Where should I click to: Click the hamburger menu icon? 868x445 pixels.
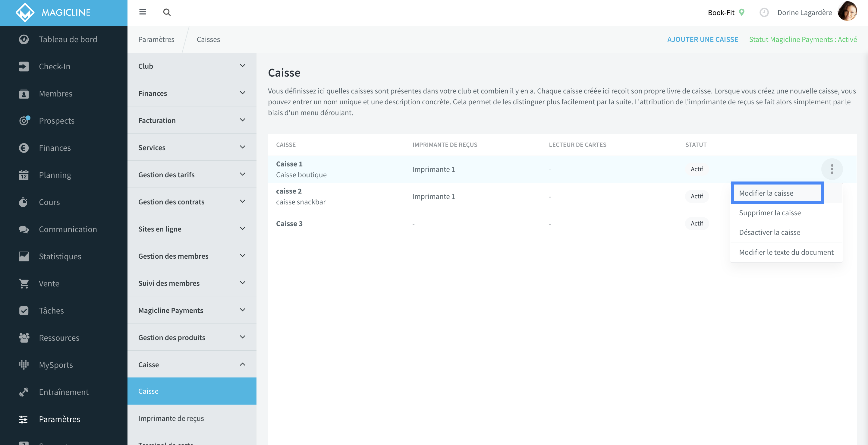(x=143, y=12)
